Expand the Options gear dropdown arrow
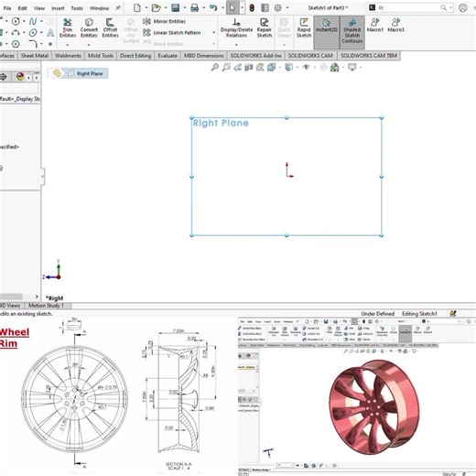Viewport: 476px width, 476px height. (287, 8)
